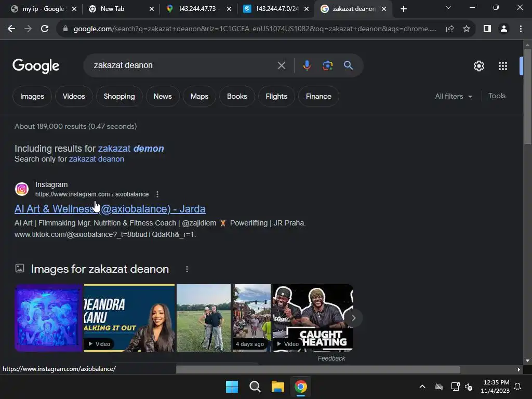Open File Explorer from taskbar
The height and width of the screenshot is (399, 532).
[x=277, y=387]
